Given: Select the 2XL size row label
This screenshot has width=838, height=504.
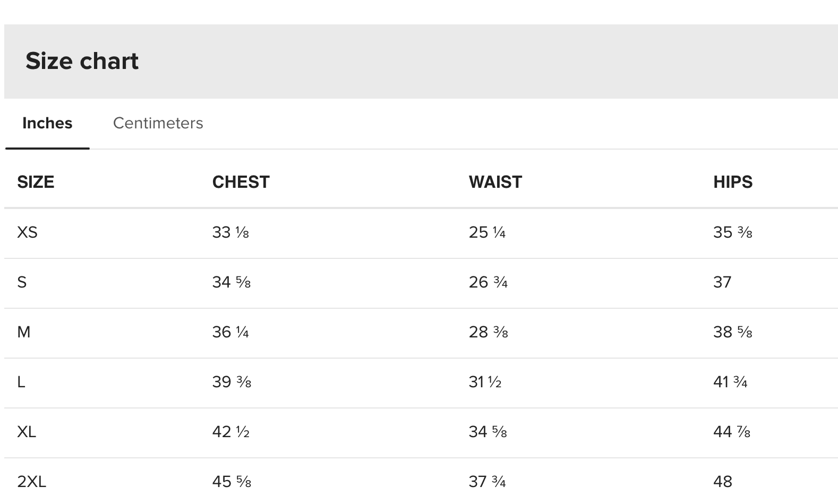Looking at the screenshot, I should point(31,482).
